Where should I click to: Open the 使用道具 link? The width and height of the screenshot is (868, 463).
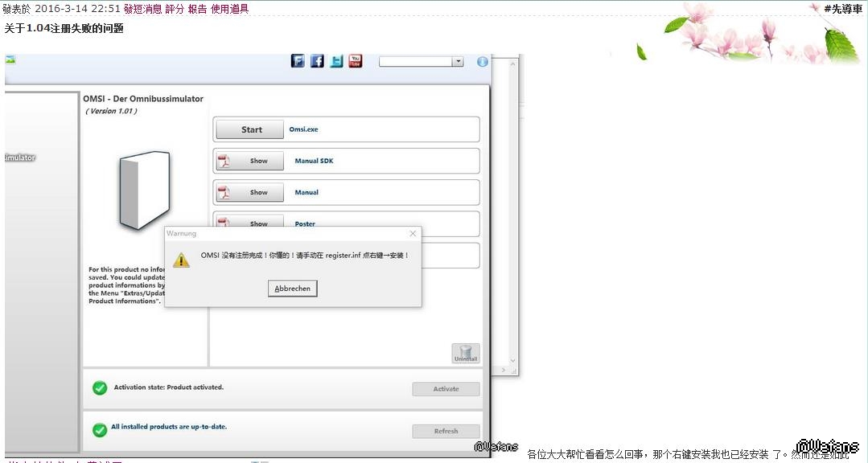tap(230, 9)
